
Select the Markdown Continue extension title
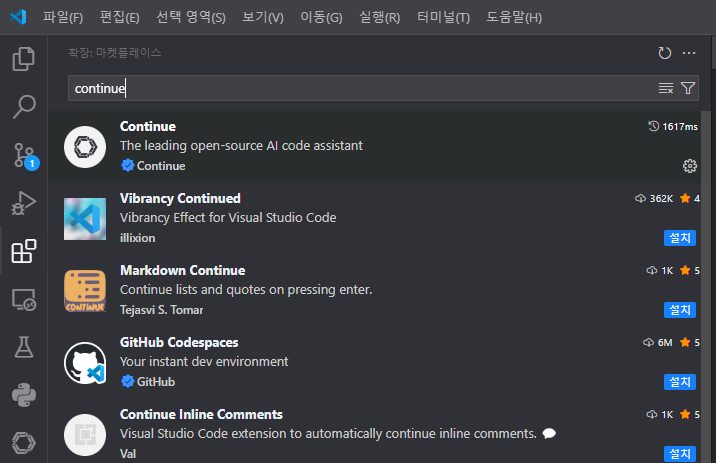click(x=183, y=270)
